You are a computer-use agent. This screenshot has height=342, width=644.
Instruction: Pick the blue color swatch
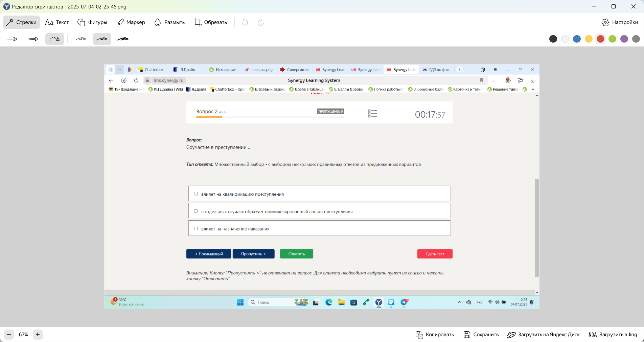(577, 39)
